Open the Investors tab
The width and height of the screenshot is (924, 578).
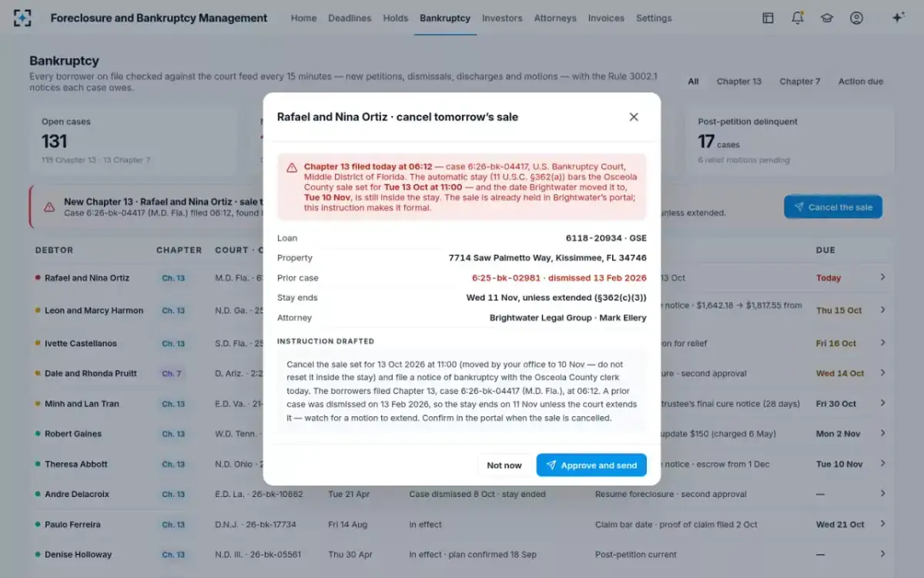tap(502, 18)
